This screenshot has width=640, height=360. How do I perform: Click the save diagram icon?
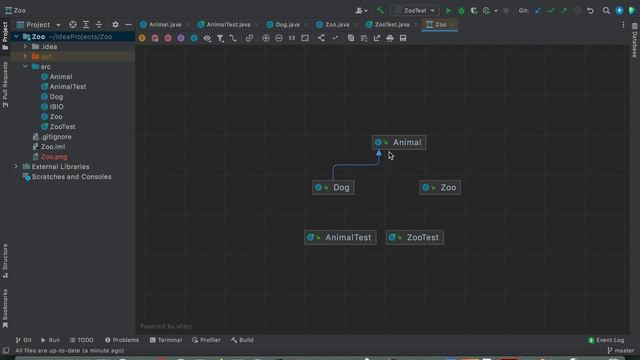[x=403, y=38]
